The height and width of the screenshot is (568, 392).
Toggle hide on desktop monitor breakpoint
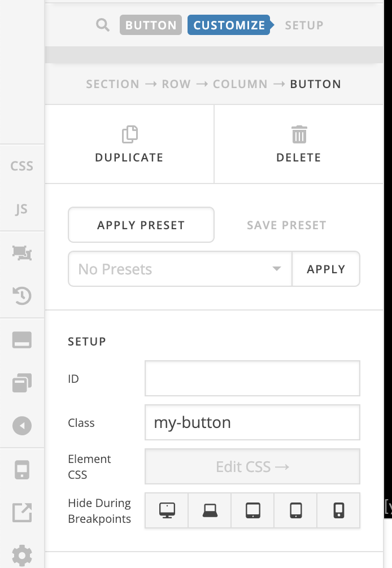(167, 510)
